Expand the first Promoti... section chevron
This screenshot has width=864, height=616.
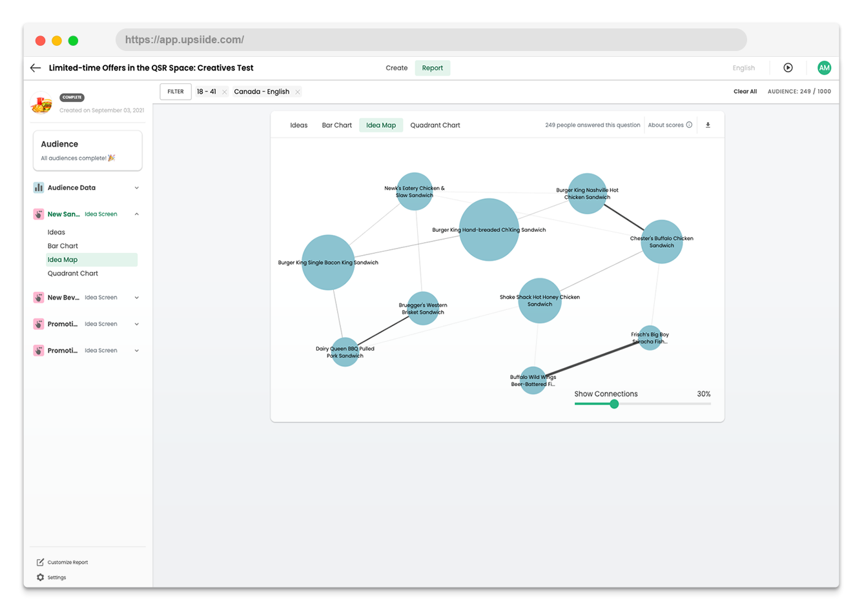[137, 324]
